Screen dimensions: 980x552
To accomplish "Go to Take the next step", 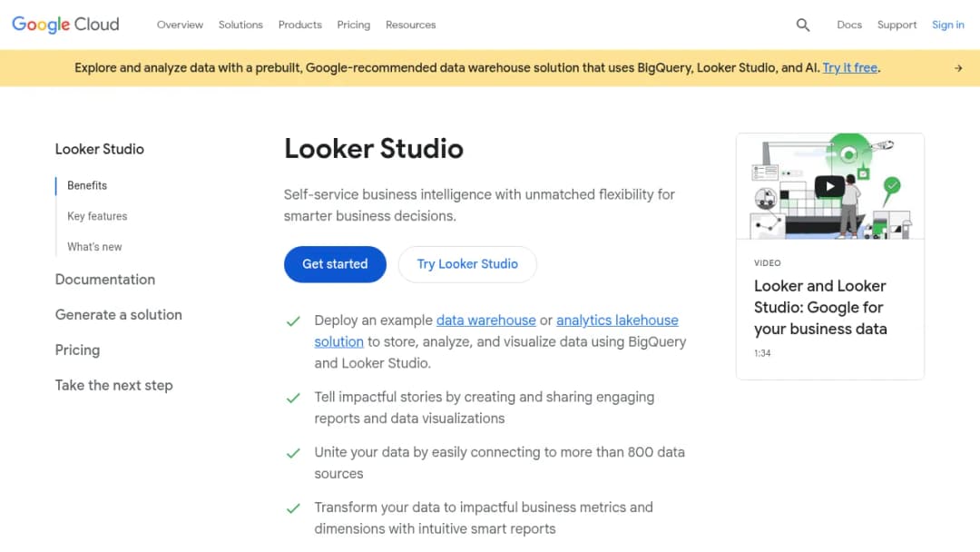I will [113, 386].
